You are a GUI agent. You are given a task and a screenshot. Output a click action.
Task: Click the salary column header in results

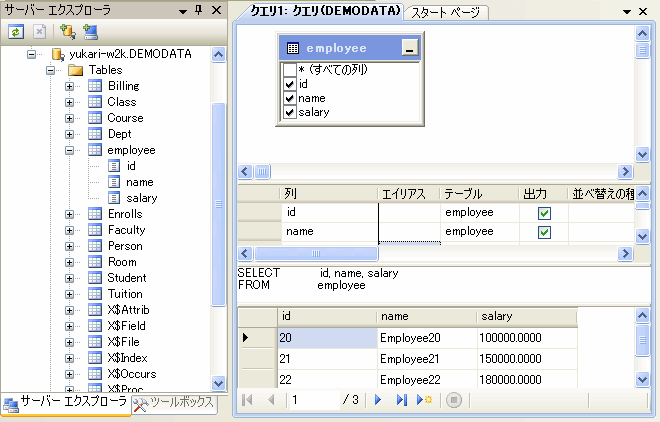[526, 316]
